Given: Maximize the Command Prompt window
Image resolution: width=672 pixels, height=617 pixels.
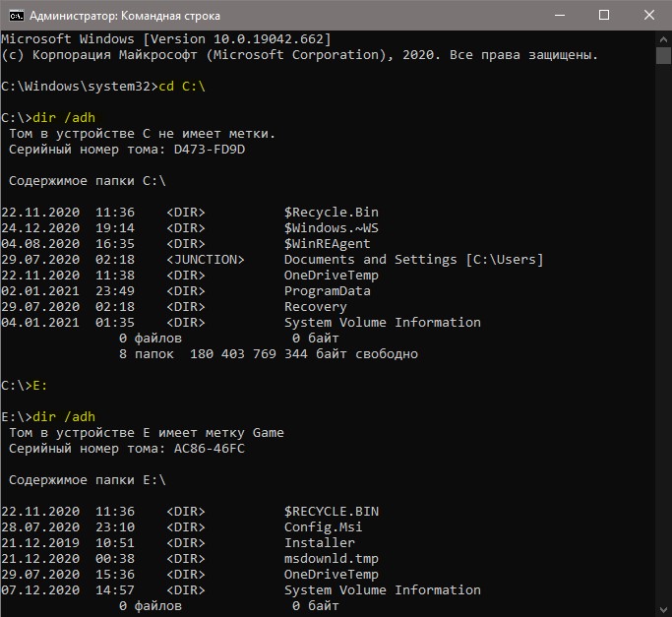Looking at the screenshot, I should click(x=604, y=16).
